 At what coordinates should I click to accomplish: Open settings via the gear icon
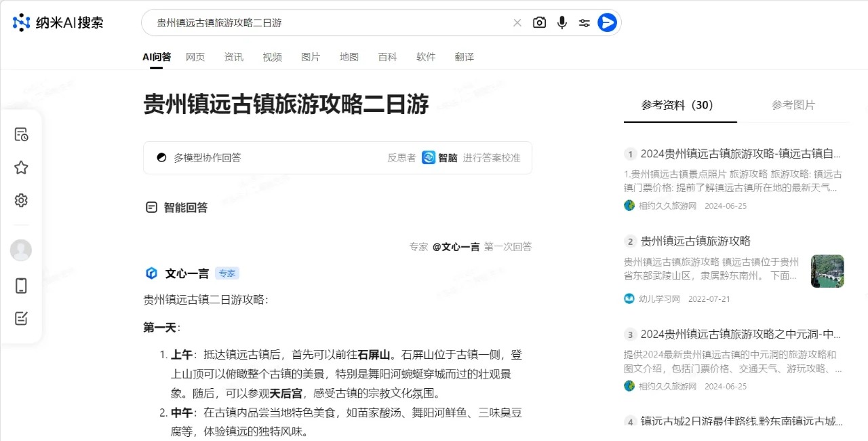point(21,200)
